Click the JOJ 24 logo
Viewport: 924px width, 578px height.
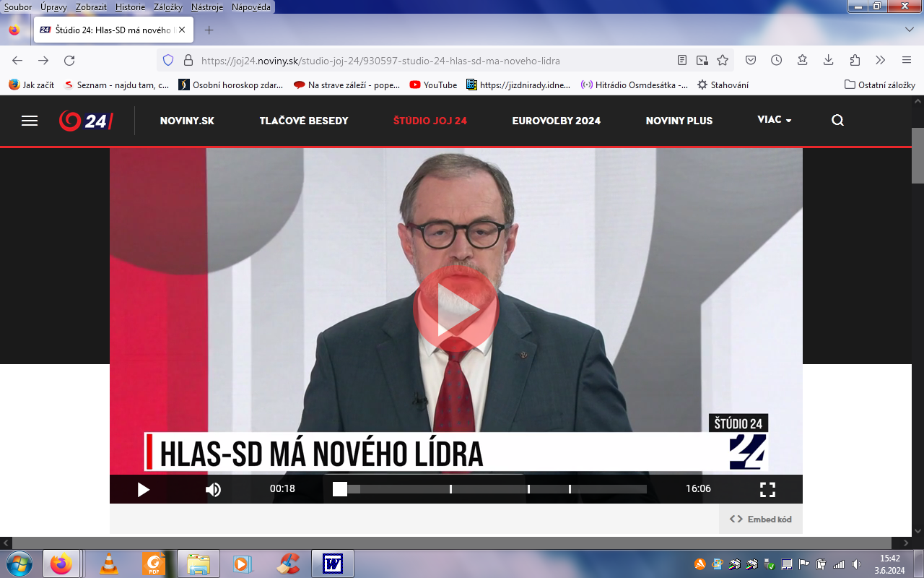(85, 121)
